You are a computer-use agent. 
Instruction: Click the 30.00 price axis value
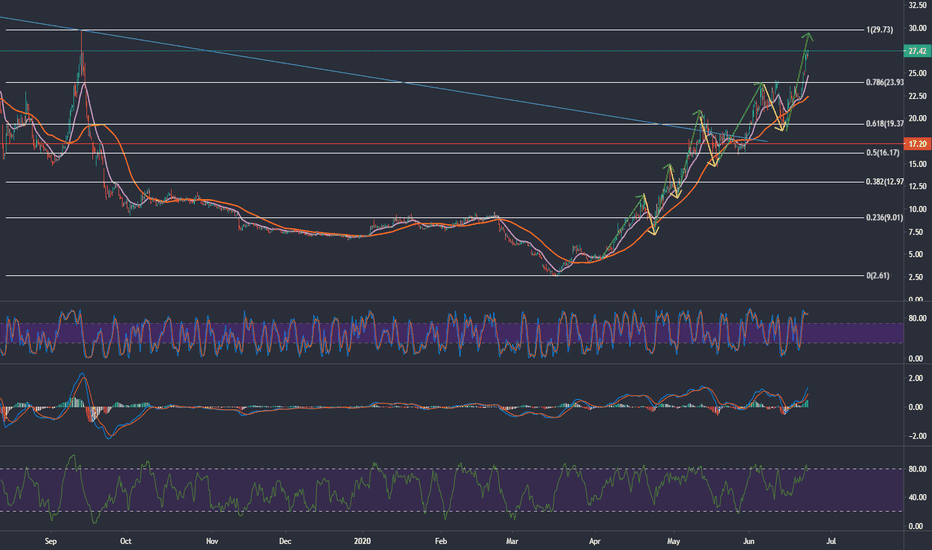point(917,28)
